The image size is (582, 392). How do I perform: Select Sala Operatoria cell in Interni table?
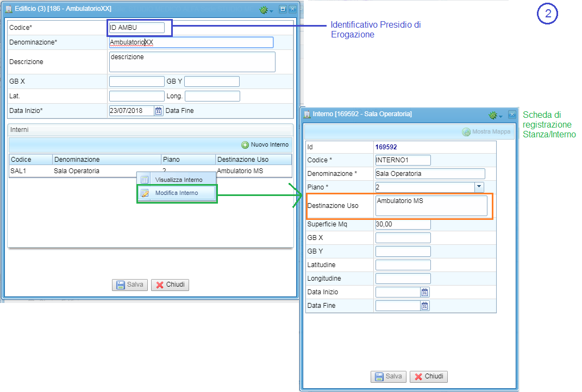pyautogui.click(x=77, y=171)
